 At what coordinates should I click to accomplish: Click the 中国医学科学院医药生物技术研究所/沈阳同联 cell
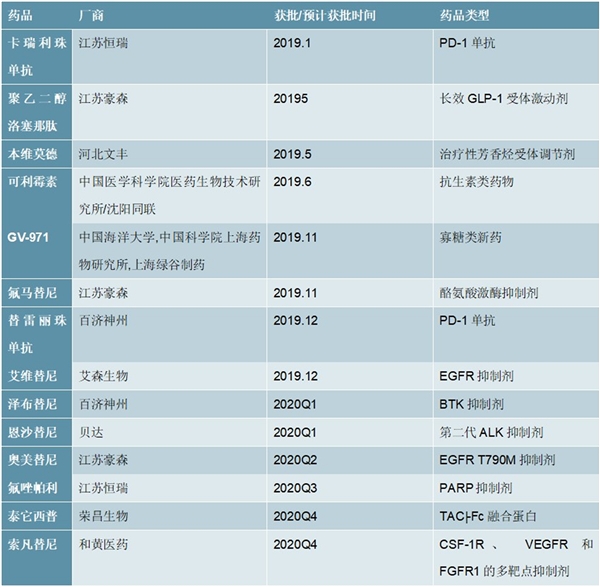coord(170,195)
